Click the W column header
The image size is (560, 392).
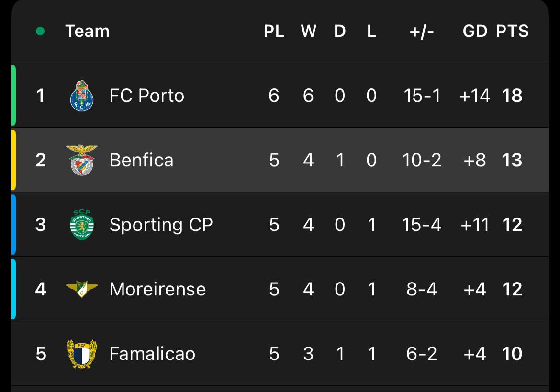[308, 32]
